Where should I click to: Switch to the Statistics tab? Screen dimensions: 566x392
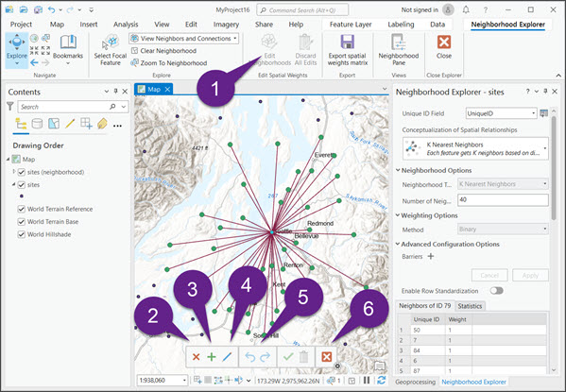pos(470,306)
